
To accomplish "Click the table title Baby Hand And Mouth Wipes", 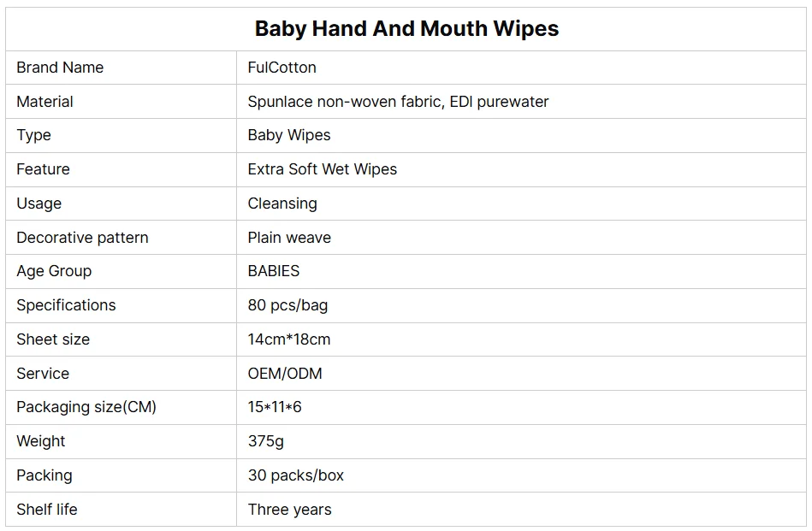I will click(406, 28).
